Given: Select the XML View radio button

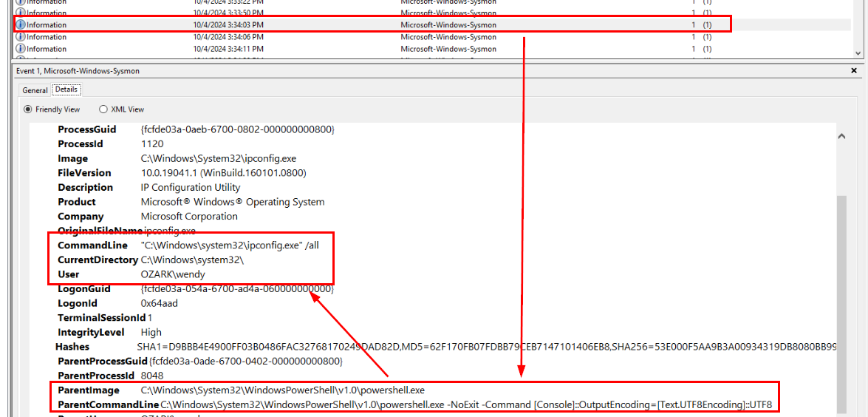Looking at the screenshot, I should coord(103,109).
